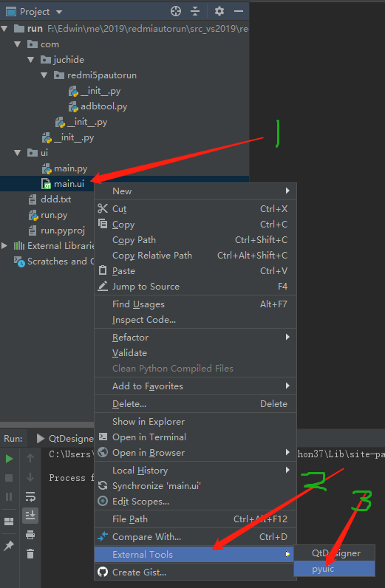Screen dimensions: 385x588
Task: Click the restore layout icon in Run panel
Action: point(9,522)
